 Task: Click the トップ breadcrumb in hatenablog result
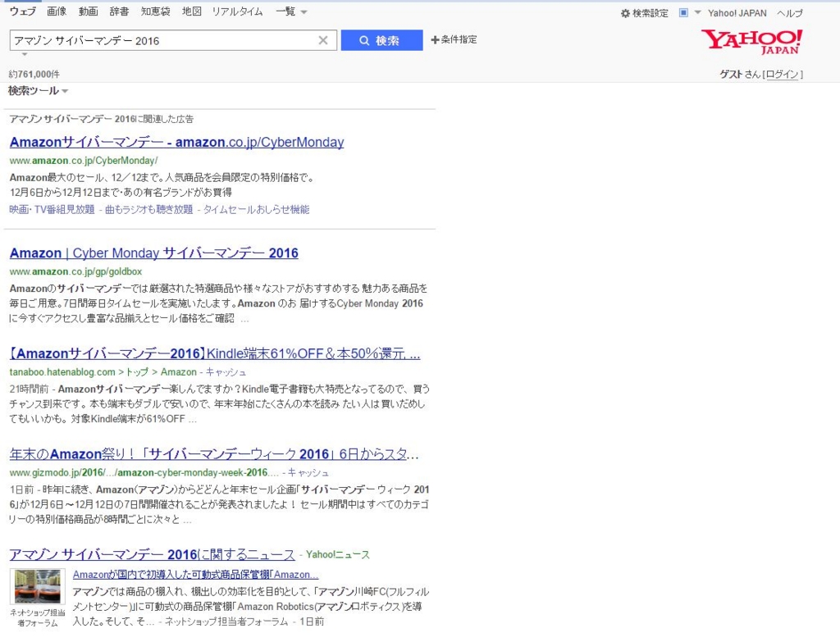pos(137,371)
